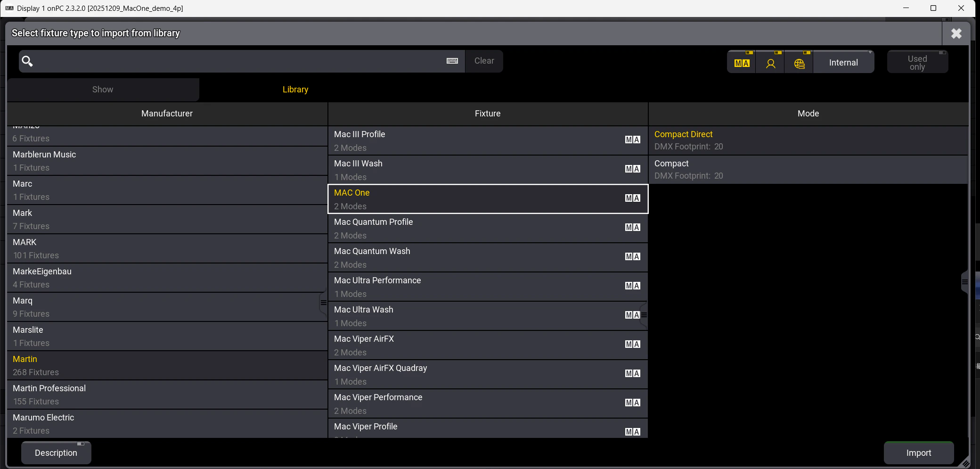This screenshot has width=980, height=469.
Task: Close the fixture type import dialog
Action: (x=956, y=33)
